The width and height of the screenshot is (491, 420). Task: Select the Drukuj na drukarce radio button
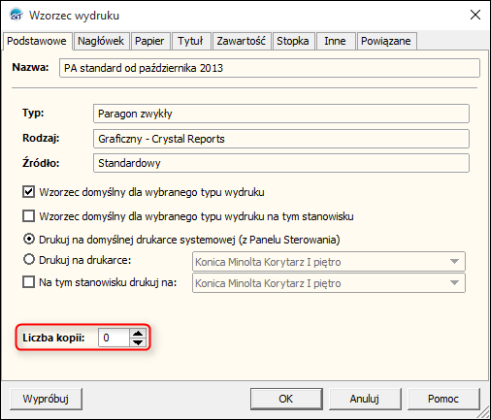click(x=29, y=259)
